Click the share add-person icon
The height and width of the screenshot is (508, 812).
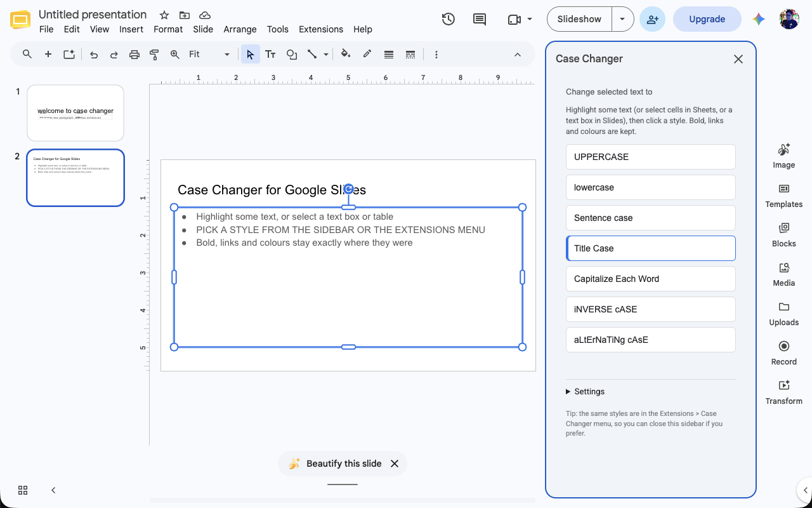tap(653, 19)
